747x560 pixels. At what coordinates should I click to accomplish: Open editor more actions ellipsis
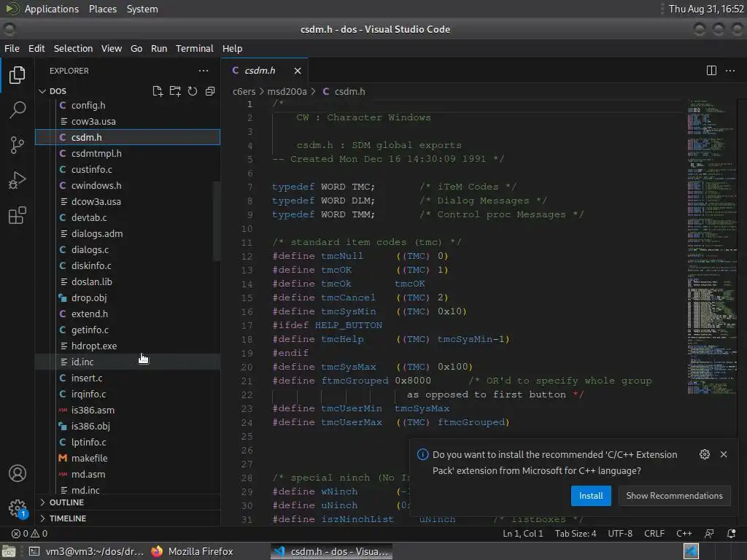[x=729, y=71]
